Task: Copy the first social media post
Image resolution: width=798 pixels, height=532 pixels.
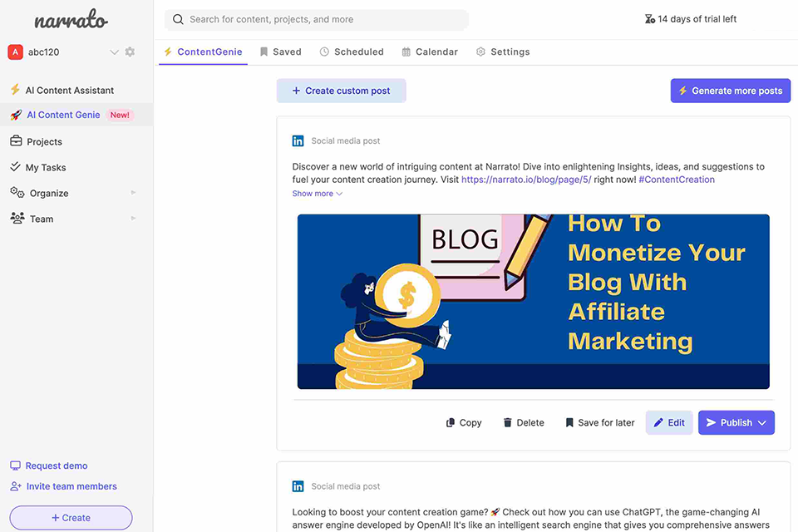Action: point(464,422)
